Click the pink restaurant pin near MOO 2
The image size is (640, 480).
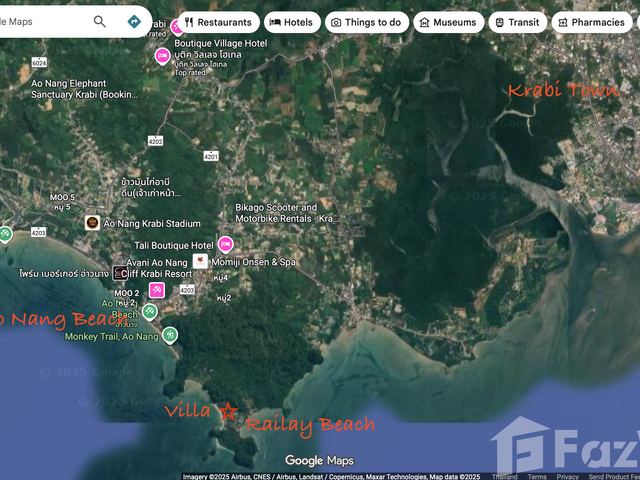(157, 290)
